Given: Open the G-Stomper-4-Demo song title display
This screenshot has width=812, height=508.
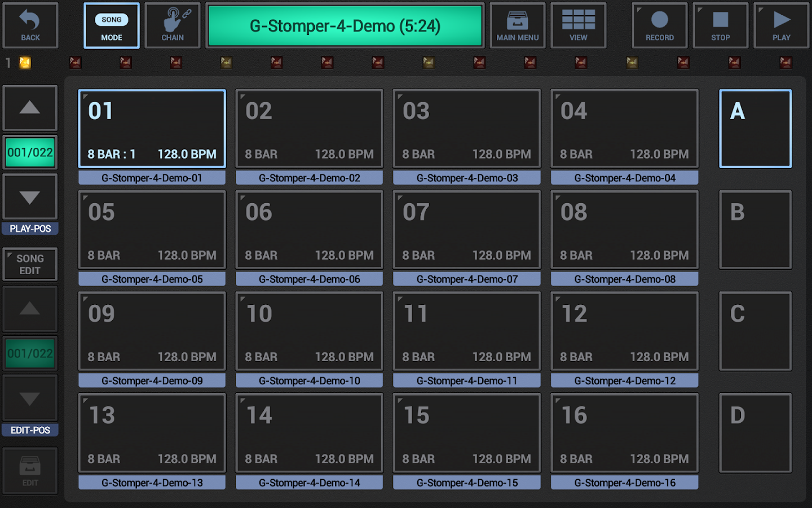Looking at the screenshot, I should pyautogui.click(x=345, y=25).
